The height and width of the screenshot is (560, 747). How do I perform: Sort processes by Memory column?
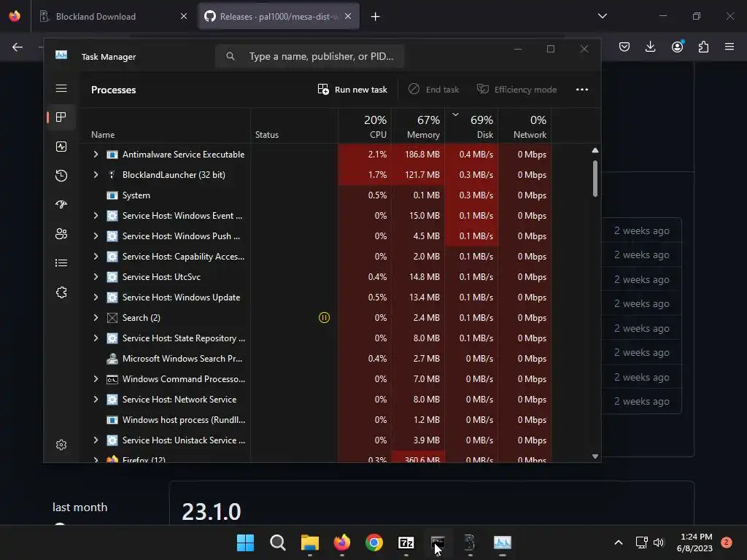[x=418, y=126]
